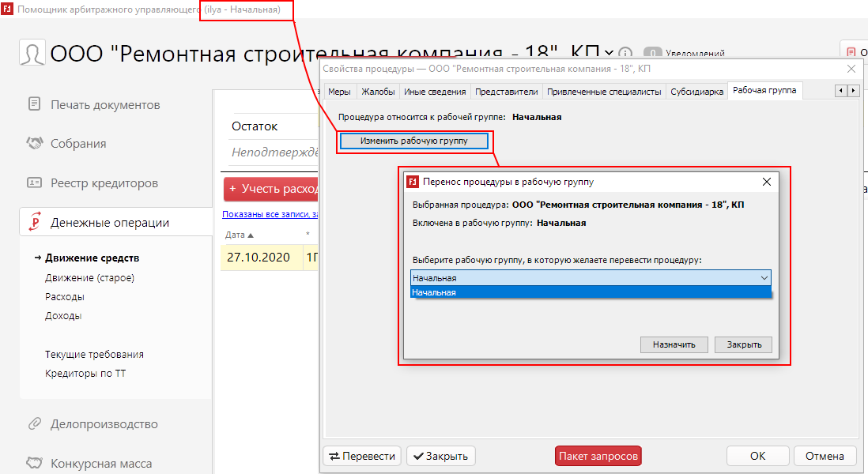Open the рабочая группа selection combo box

(590, 278)
